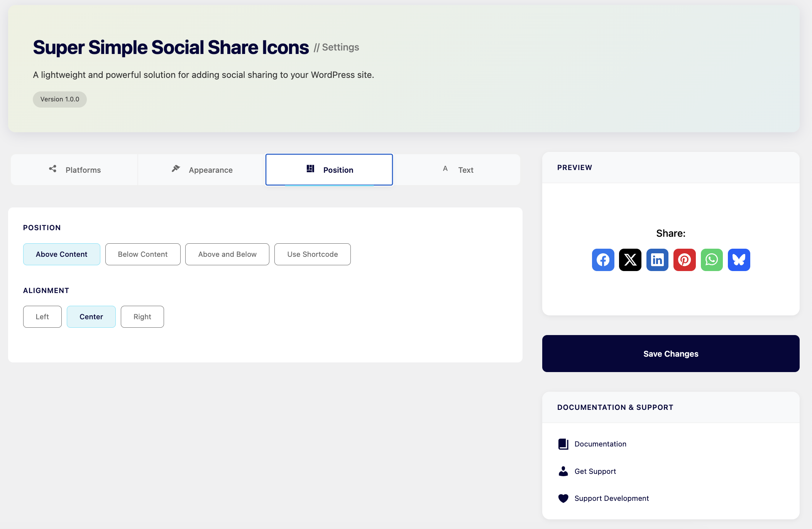Click the plugin description sentence
This screenshot has height=529, width=812.
(203, 75)
